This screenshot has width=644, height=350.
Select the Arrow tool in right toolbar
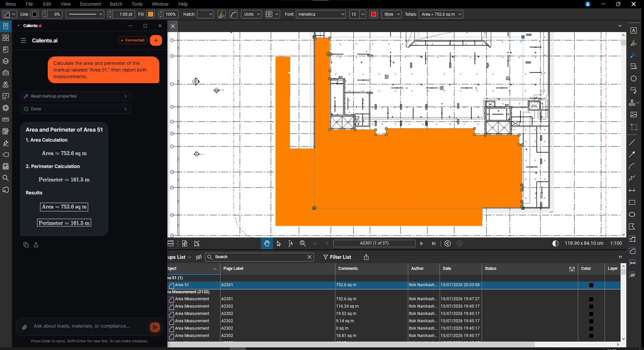click(632, 154)
